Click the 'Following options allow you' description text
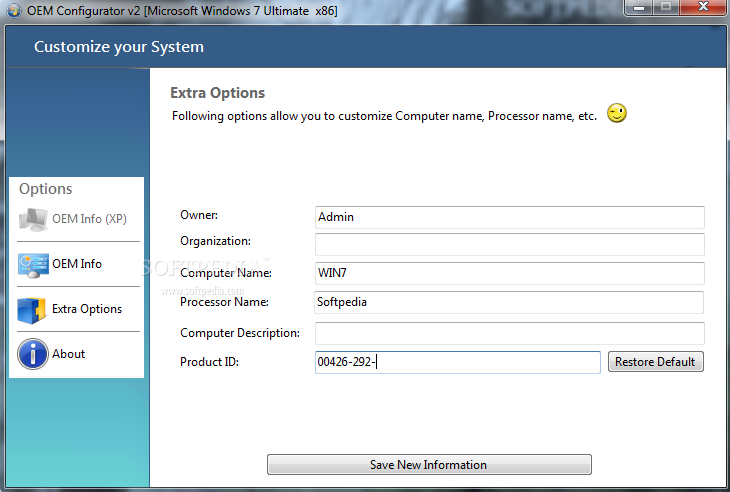This screenshot has width=730, height=492. pyautogui.click(x=384, y=116)
